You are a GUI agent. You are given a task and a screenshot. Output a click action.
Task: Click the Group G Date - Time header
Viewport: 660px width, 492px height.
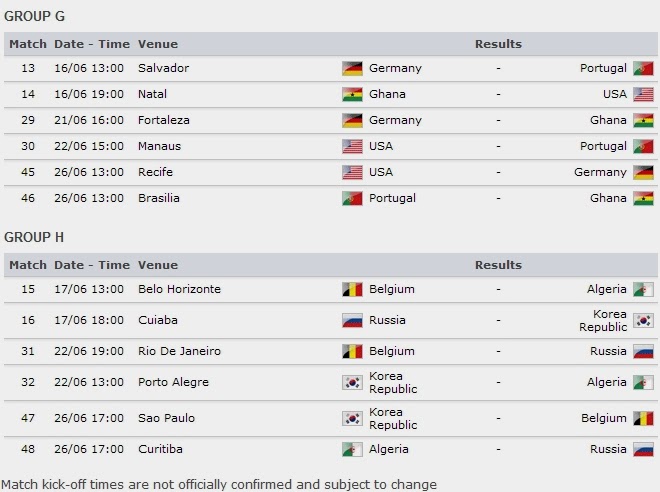pyautogui.click(x=92, y=44)
